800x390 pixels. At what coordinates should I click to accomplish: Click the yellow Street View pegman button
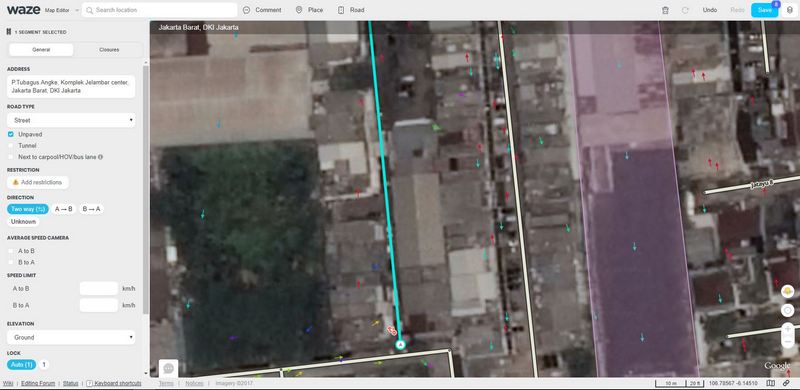(x=788, y=291)
